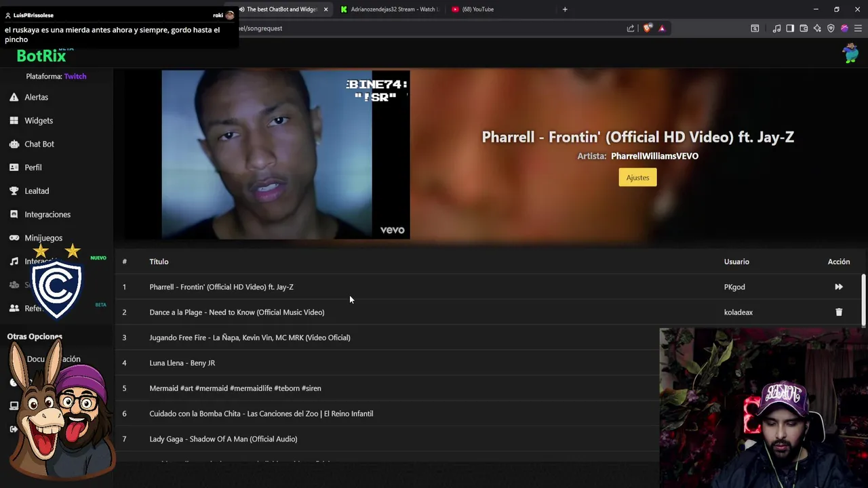The height and width of the screenshot is (488, 868).
Task: Open Chat Bot menu item
Action: (x=39, y=144)
